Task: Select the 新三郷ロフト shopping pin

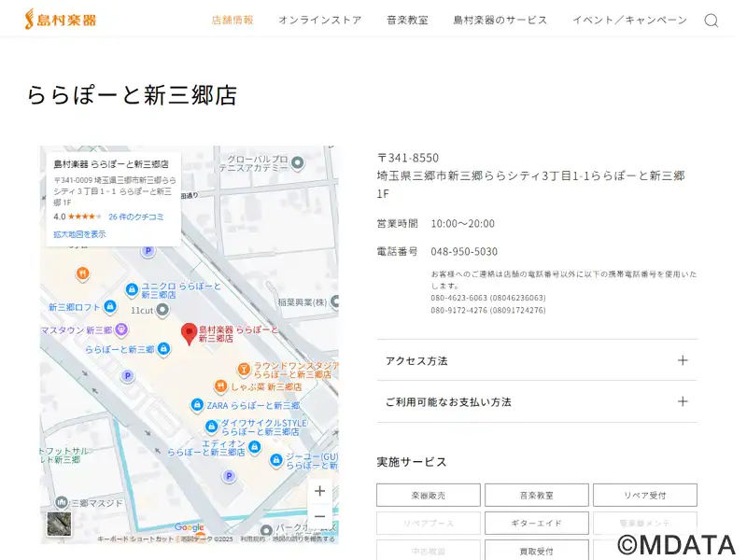Action: pos(110,306)
